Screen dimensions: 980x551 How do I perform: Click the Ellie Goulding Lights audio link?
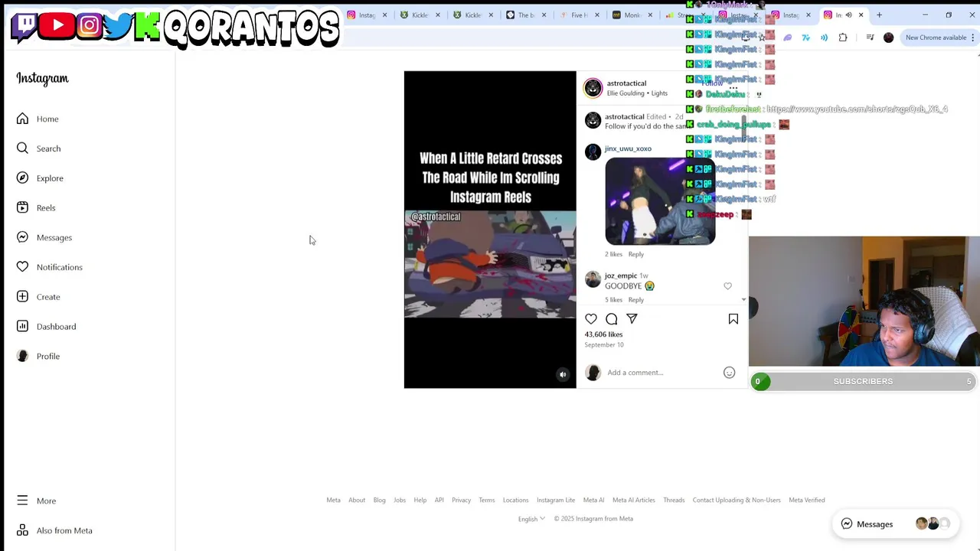(x=637, y=93)
